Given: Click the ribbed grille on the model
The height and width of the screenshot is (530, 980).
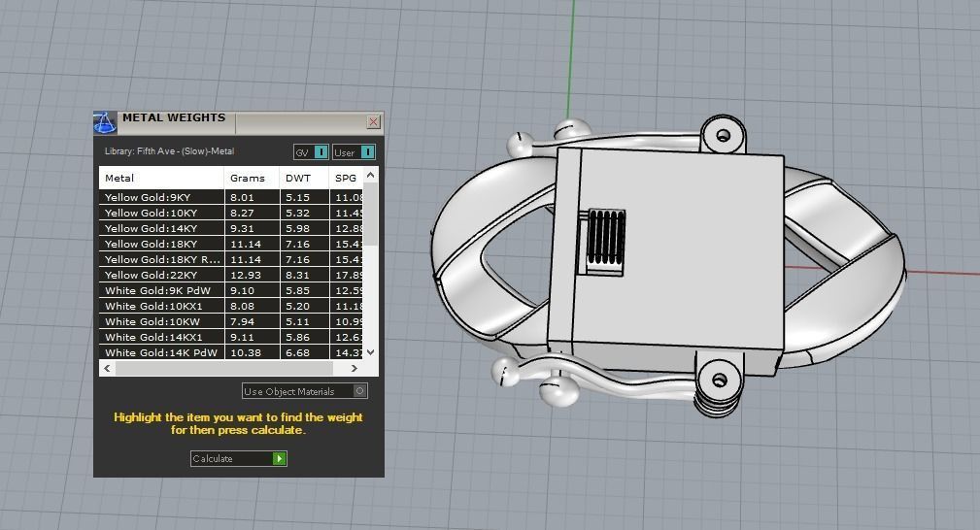Looking at the screenshot, I should [x=605, y=236].
